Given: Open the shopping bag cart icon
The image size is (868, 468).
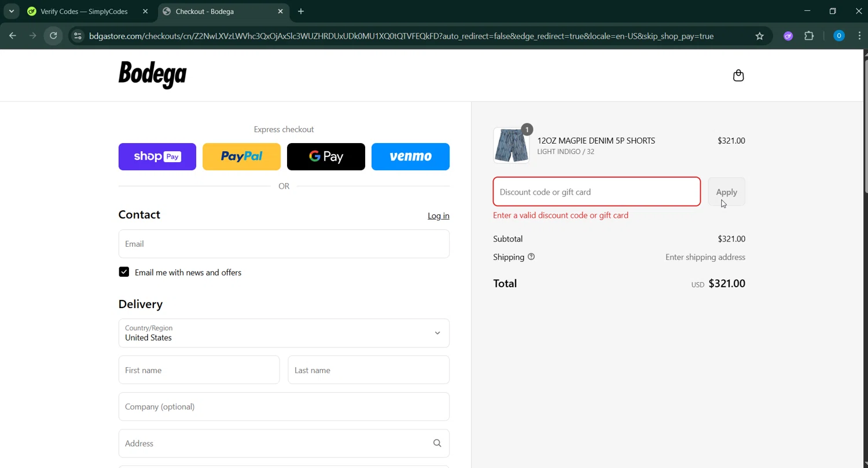Looking at the screenshot, I should pos(738,75).
